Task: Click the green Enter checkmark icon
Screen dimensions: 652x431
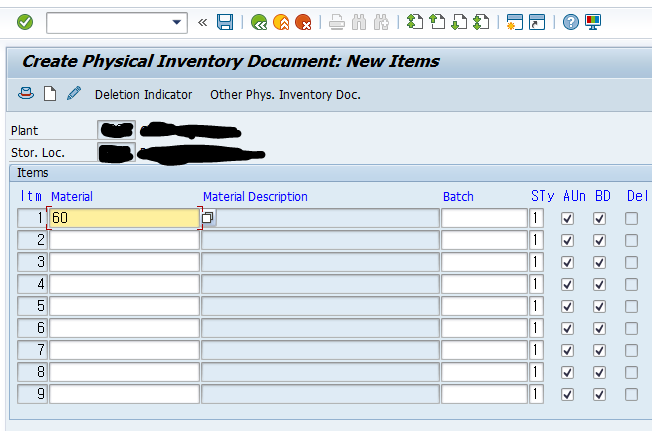Action: (25, 22)
